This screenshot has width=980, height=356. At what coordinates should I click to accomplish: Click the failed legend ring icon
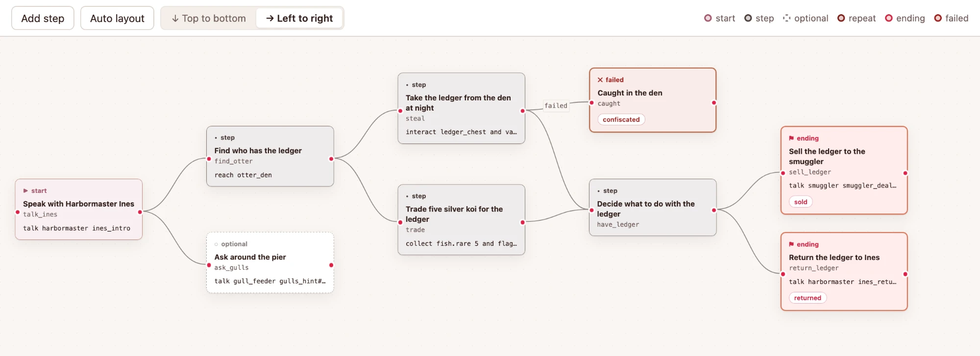[938, 18]
